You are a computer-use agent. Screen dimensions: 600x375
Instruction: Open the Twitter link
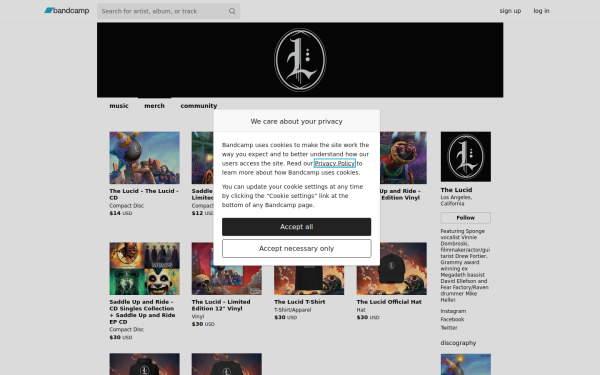[449, 328]
